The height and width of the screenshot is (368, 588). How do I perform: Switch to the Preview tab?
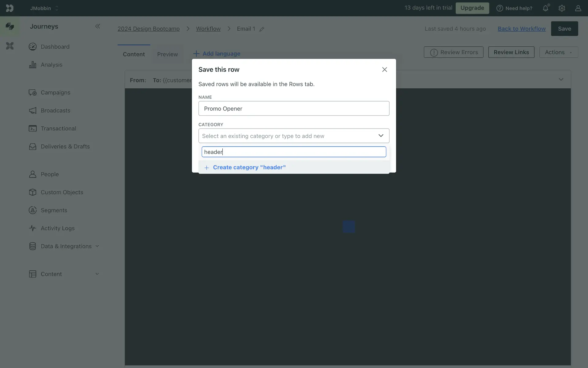tap(167, 54)
